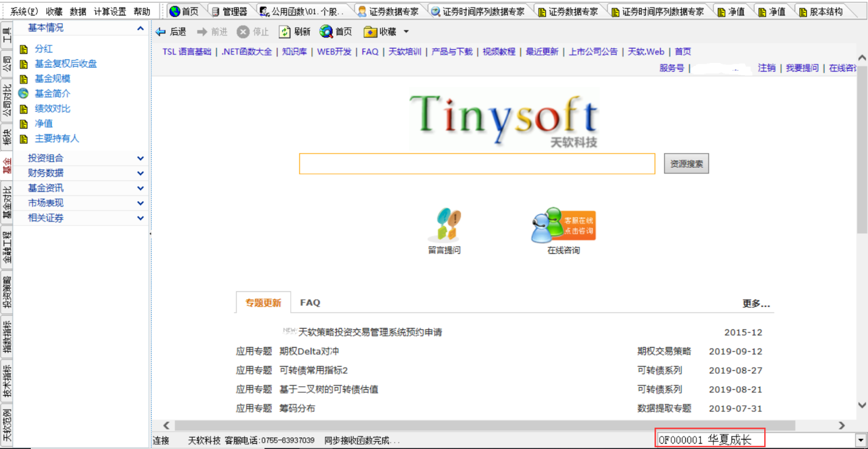Click the icon on the 股本结构 tab

[803, 11]
